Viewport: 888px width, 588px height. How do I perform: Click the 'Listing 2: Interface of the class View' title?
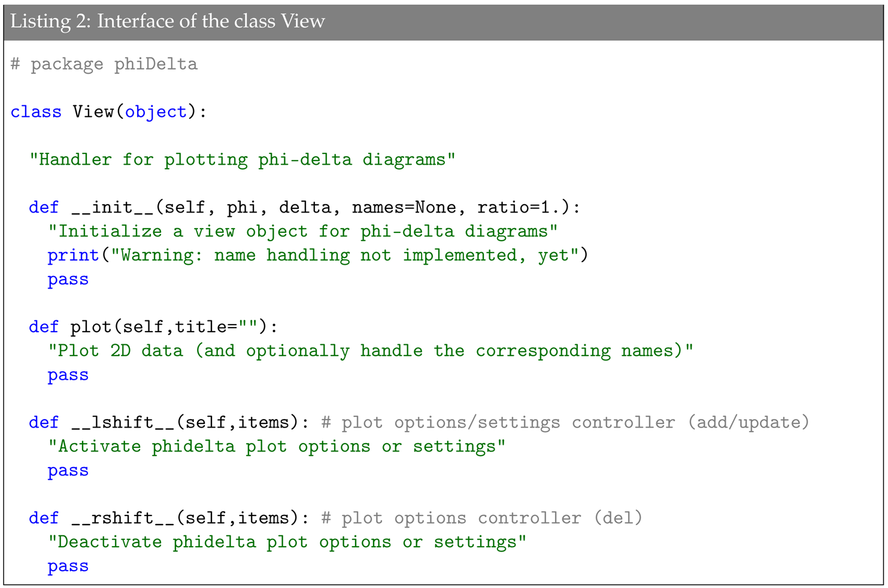[168, 21]
